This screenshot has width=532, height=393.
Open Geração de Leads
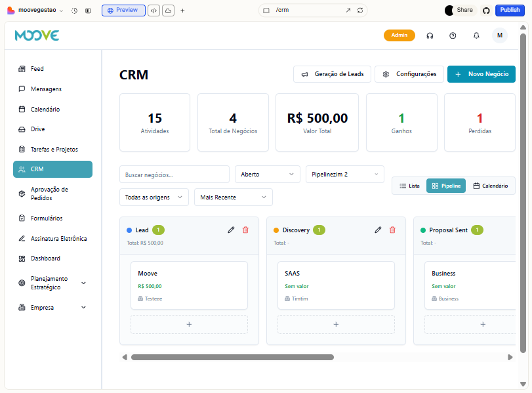point(332,74)
